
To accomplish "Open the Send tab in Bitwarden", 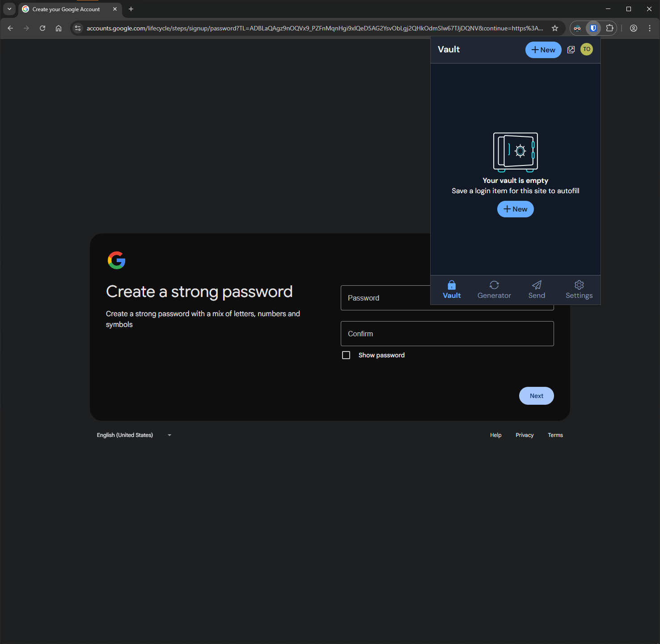I will 537,289.
